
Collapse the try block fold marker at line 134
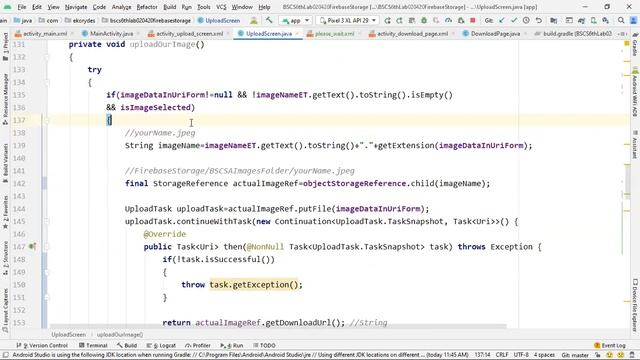click(46, 82)
